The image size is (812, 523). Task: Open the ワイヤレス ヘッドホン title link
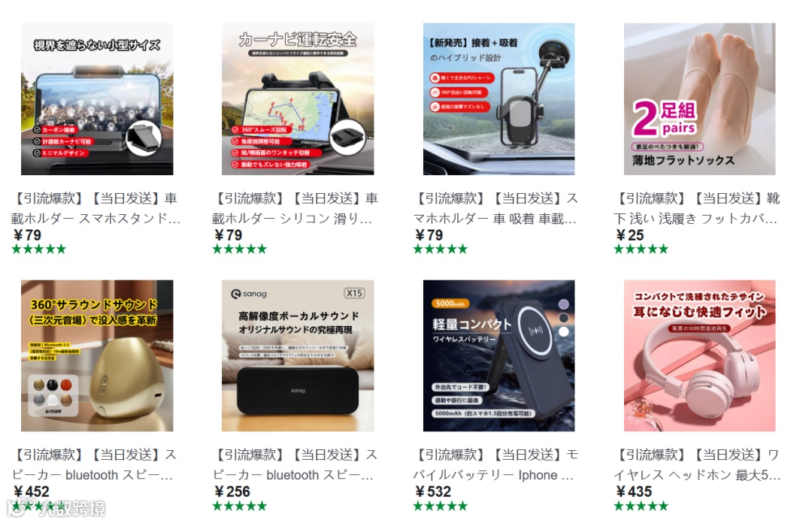[x=696, y=464]
